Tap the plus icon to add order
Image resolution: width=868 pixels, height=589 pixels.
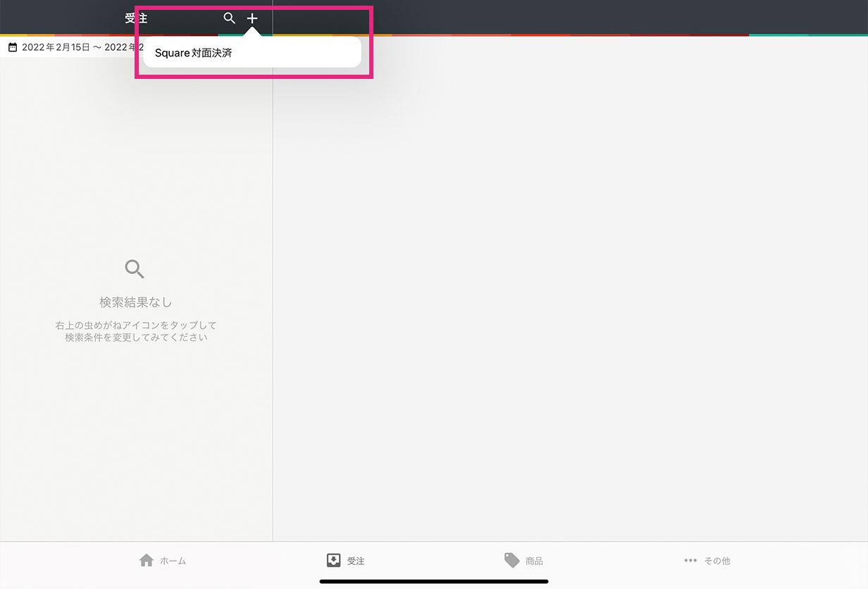coord(252,18)
